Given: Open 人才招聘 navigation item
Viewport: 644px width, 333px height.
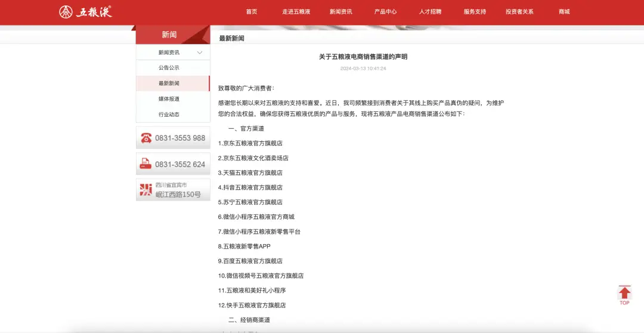Looking at the screenshot, I should [x=430, y=12].
